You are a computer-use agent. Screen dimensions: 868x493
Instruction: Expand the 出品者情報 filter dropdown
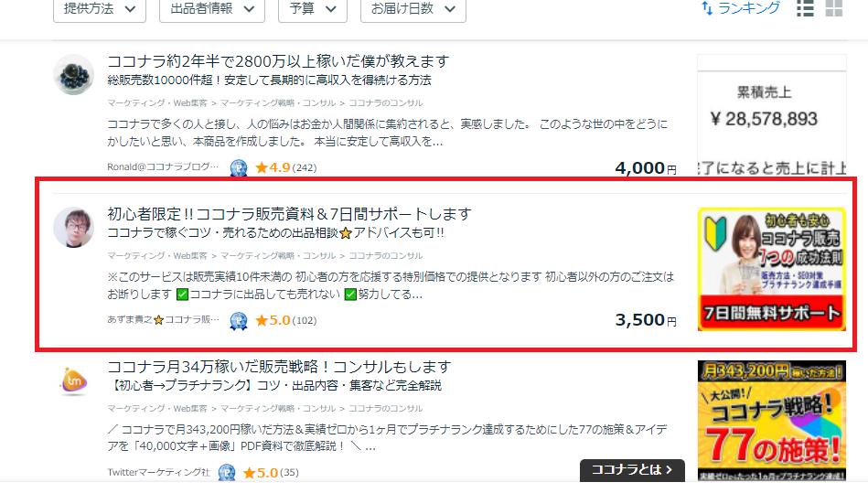click(212, 9)
